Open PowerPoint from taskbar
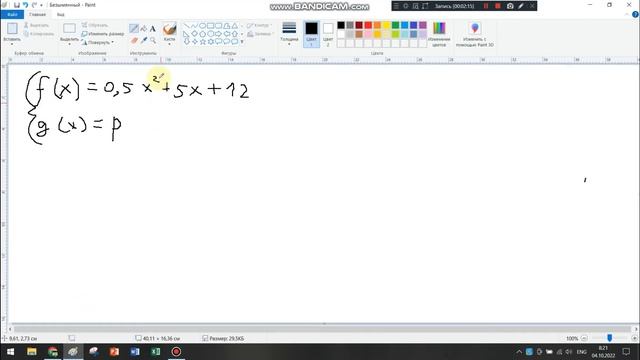Viewport: 640px width, 360px height. tap(114, 351)
